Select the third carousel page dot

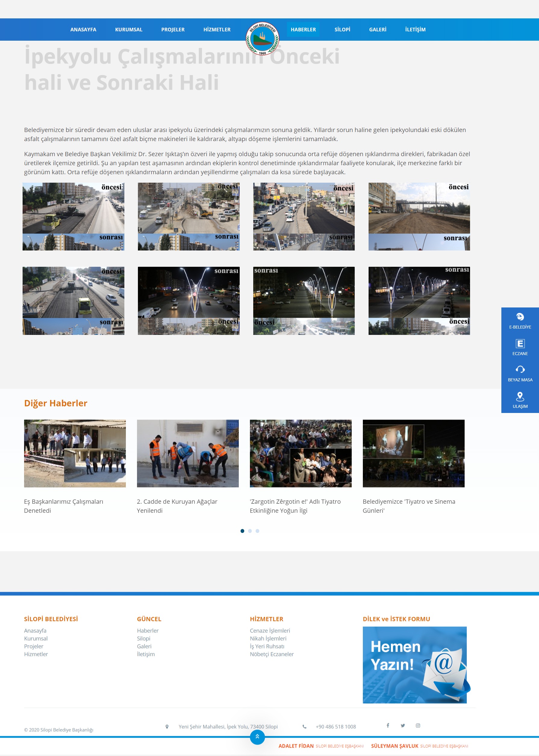pyautogui.click(x=257, y=531)
